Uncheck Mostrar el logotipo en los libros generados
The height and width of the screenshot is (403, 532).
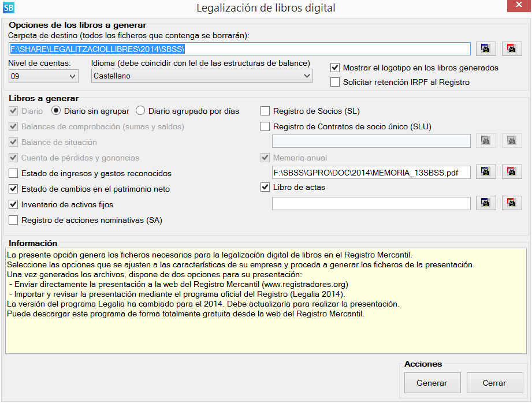pos(335,68)
